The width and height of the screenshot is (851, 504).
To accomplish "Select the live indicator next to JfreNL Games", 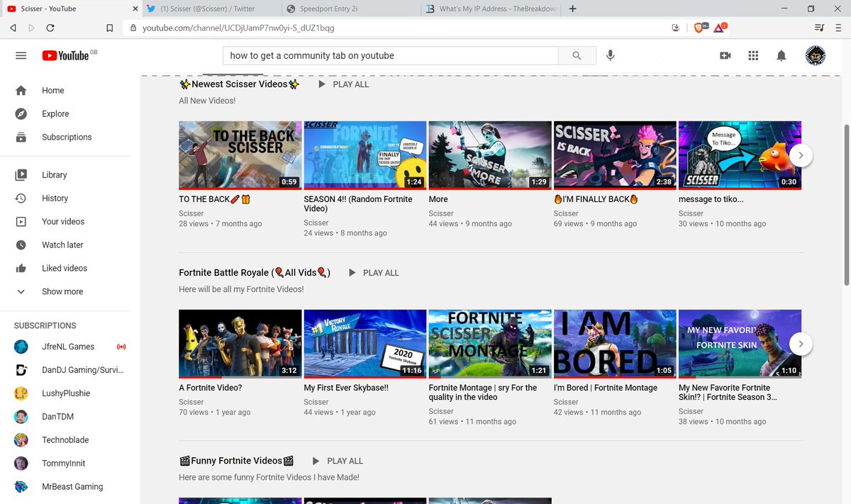I will click(x=121, y=347).
